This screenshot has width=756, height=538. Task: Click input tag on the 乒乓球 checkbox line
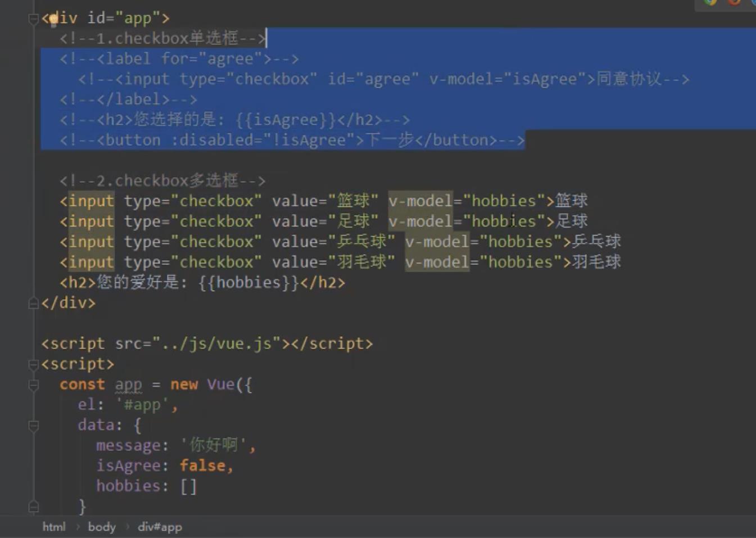(91, 241)
